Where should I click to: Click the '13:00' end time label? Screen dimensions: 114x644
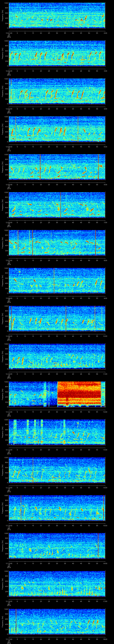pyautogui.click(x=105, y=450)
